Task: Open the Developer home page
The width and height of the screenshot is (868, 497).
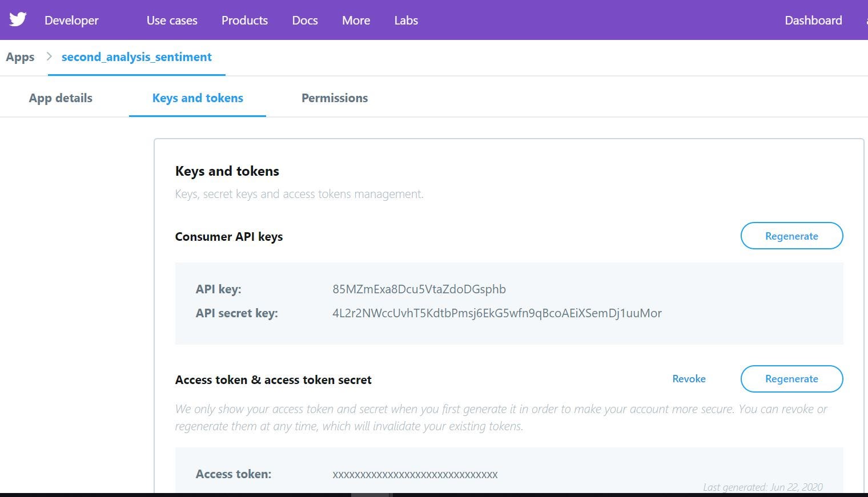Action: point(71,20)
